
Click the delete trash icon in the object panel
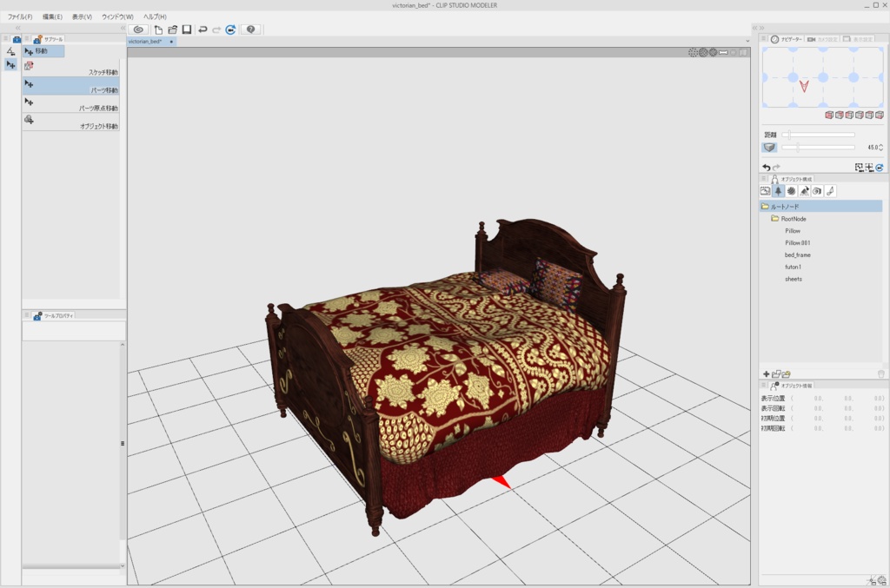[x=882, y=373]
